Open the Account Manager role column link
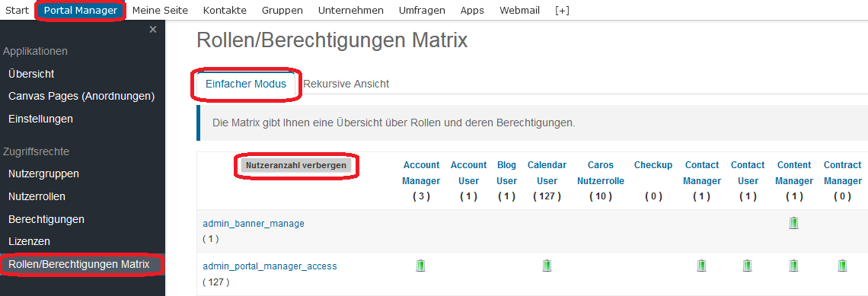Screen dimensions: 868x296 pyautogui.click(x=421, y=173)
